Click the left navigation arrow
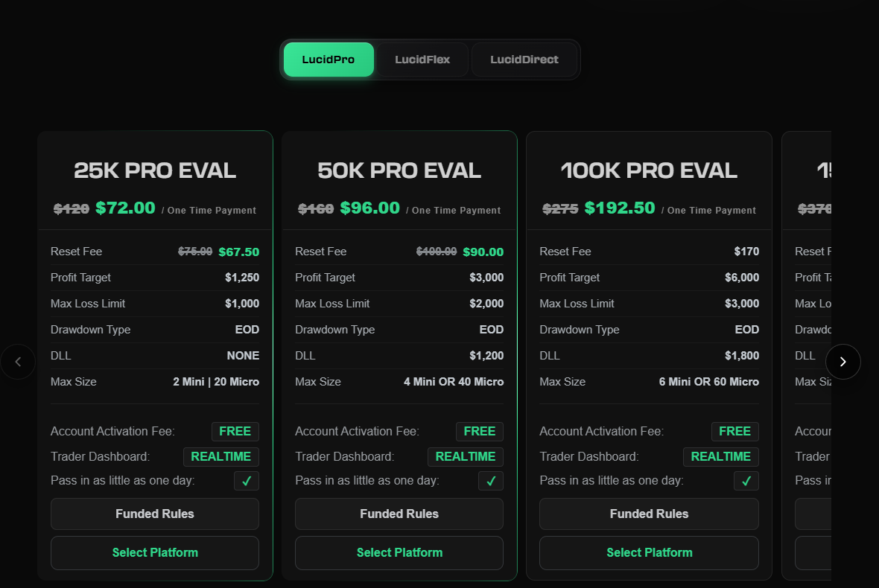879x588 pixels. pos(18,361)
